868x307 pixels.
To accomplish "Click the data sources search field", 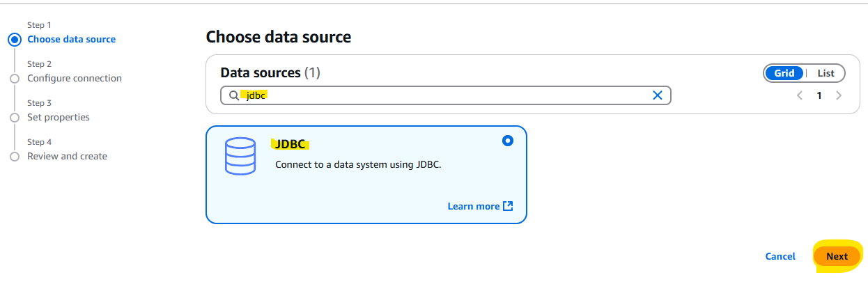I will [x=446, y=95].
